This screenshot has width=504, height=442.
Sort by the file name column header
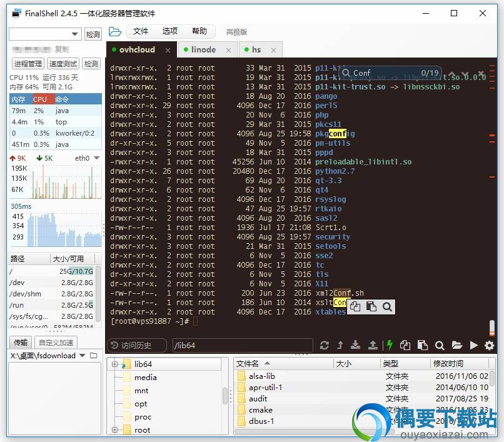click(x=283, y=364)
